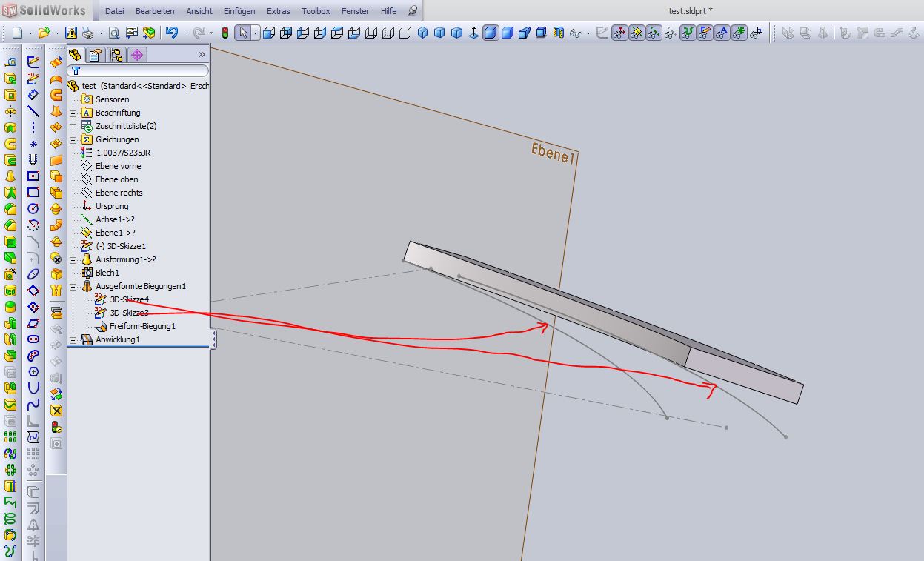This screenshot has width=924, height=561.
Task: Open the Extras menu
Action: click(x=278, y=11)
